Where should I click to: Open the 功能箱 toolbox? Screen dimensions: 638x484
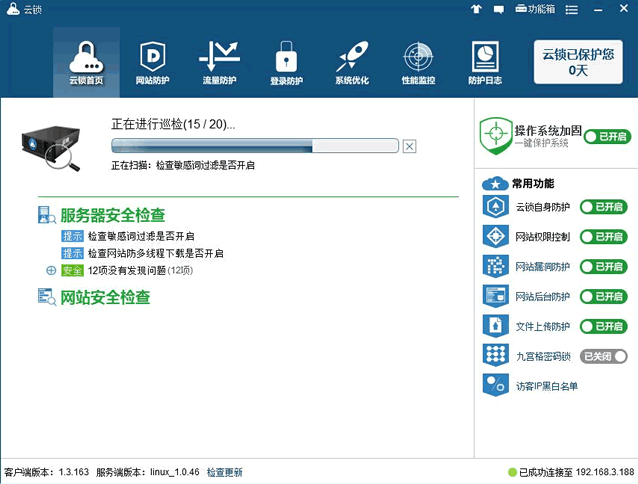click(535, 9)
